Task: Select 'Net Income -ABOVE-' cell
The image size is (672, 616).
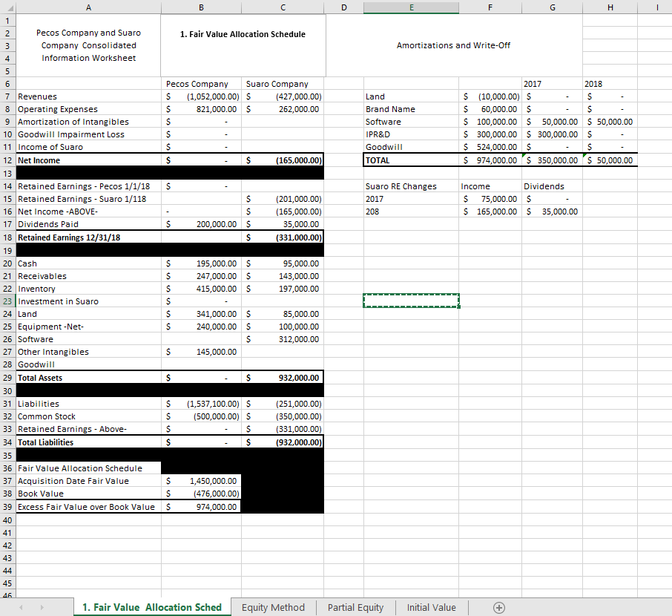Action: coord(88,212)
